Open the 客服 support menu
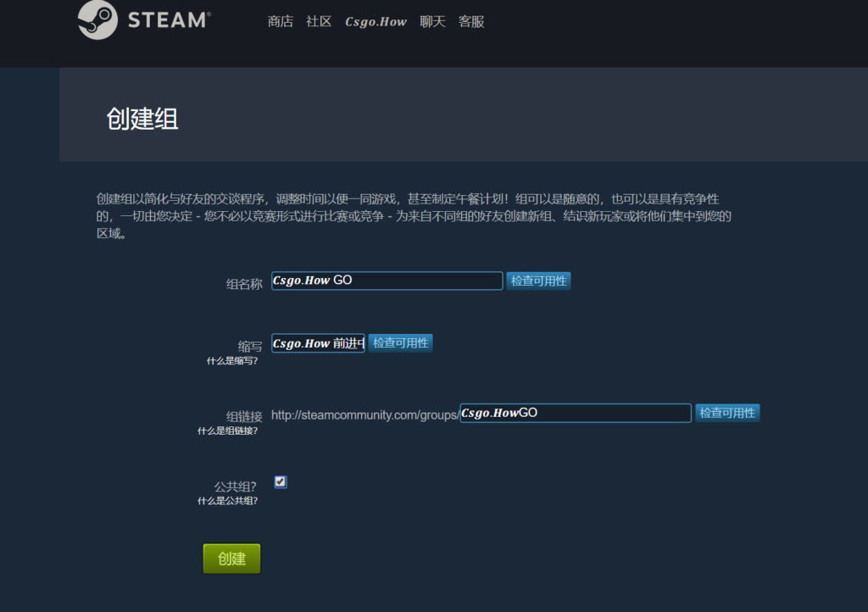 471,21
